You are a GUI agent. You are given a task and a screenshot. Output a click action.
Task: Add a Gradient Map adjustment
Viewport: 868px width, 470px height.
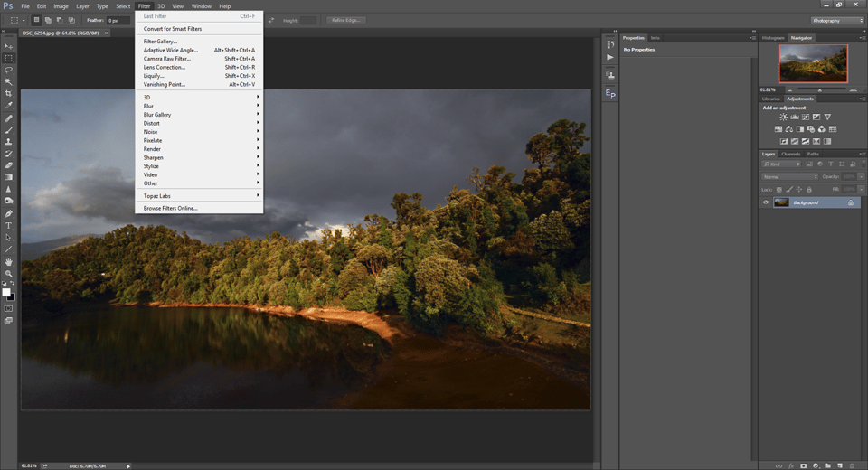827,141
